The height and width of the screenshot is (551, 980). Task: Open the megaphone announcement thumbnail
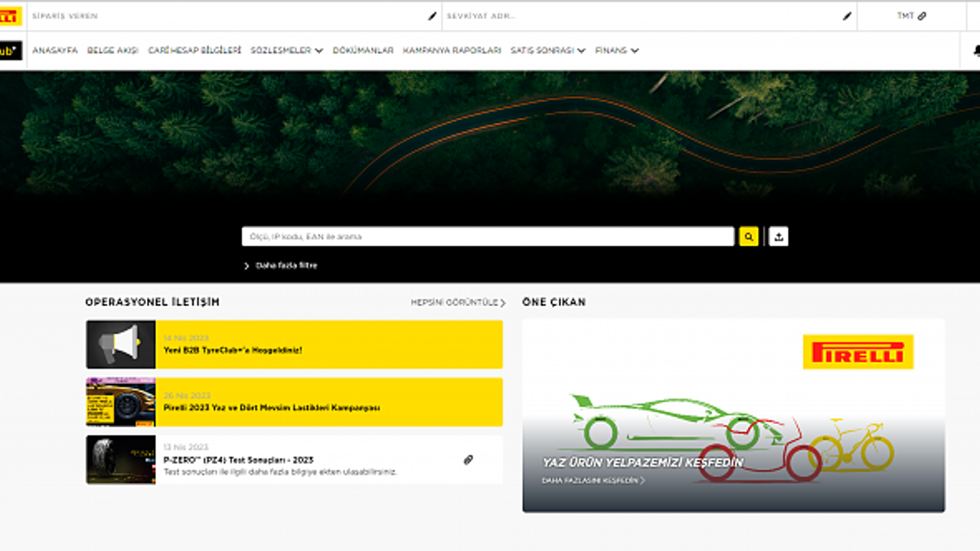point(121,344)
